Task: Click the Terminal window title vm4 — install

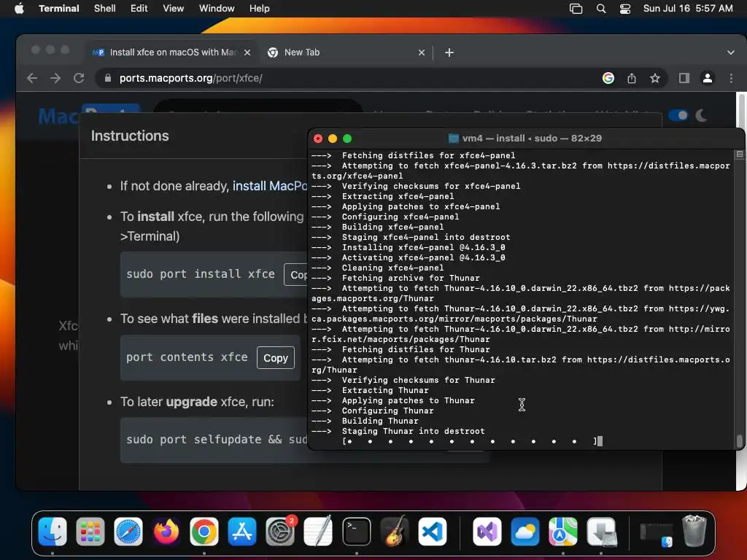Action: tap(525, 138)
